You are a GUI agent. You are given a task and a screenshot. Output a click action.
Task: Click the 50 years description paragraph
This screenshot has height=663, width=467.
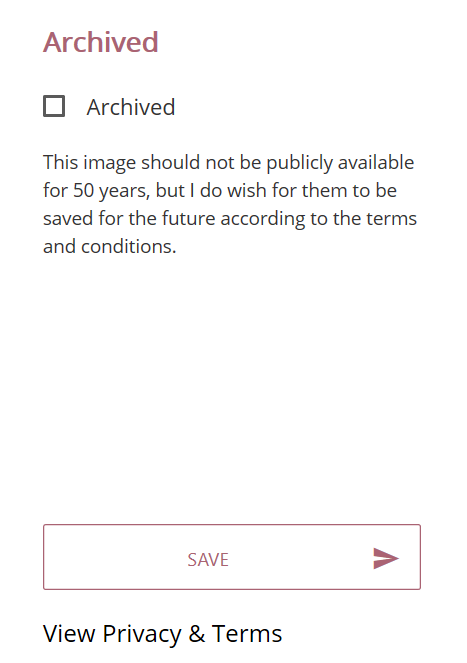(230, 204)
